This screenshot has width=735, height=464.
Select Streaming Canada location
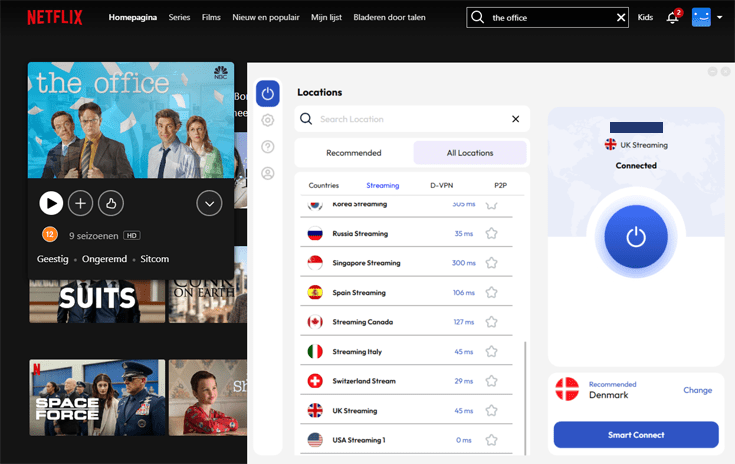point(406,322)
